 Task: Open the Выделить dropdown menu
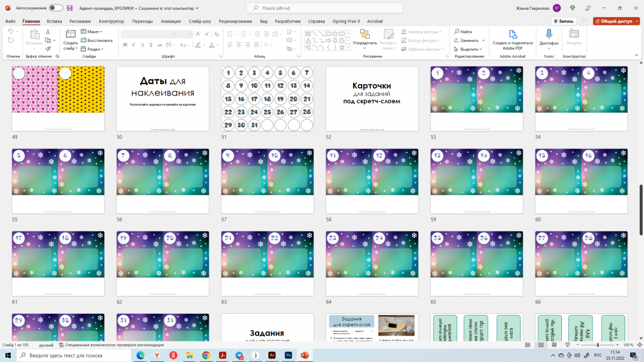(x=469, y=49)
